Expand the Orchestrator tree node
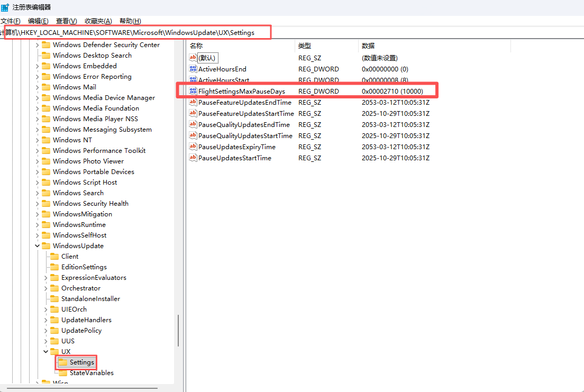This screenshot has width=584, height=392. tap(46, 288)
